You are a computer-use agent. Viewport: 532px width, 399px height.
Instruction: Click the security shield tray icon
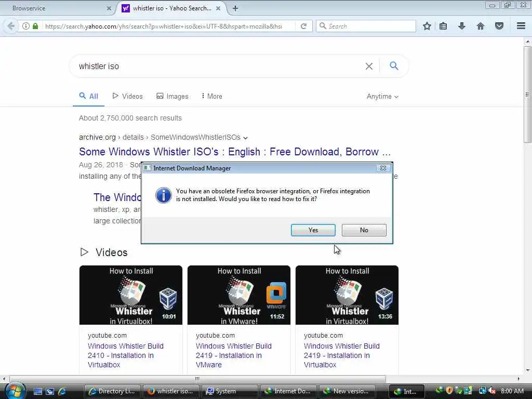tap(449, 391)
